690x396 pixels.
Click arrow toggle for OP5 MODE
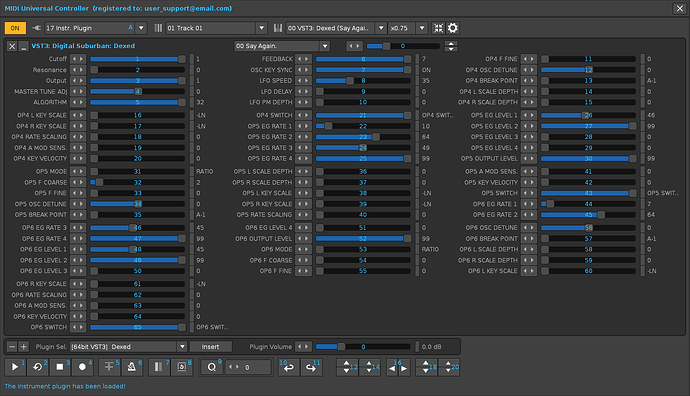(x=78, y=172)
